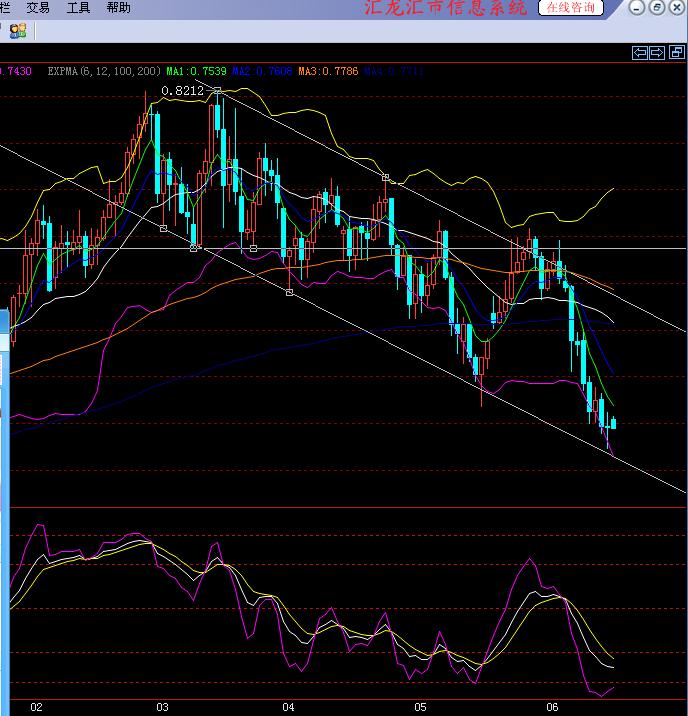
Task: Click the two-people users toolbar icon
Action: 18,31
